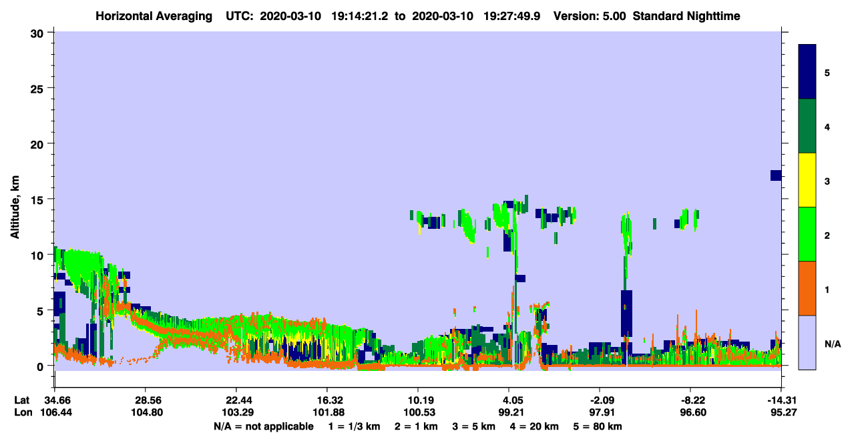The image size is (868, 445).
Task: Click the '5 = 80 km' legend note
Action: point(596,426)
